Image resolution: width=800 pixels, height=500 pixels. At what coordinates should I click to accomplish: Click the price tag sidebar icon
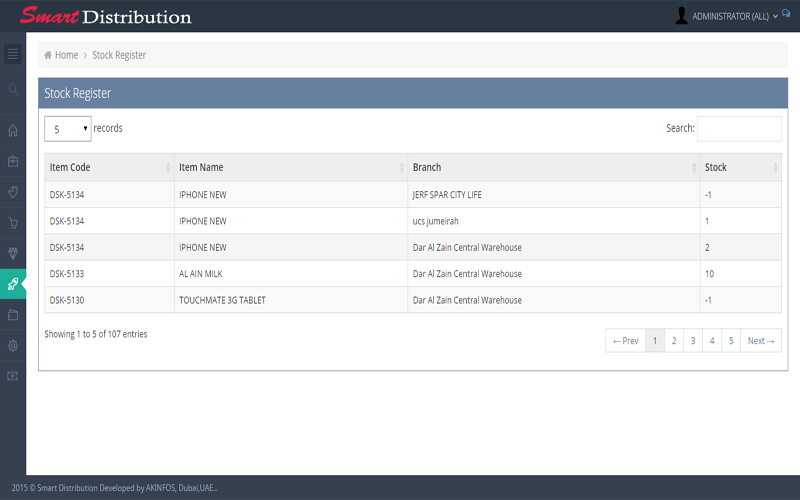click(13, 191)
